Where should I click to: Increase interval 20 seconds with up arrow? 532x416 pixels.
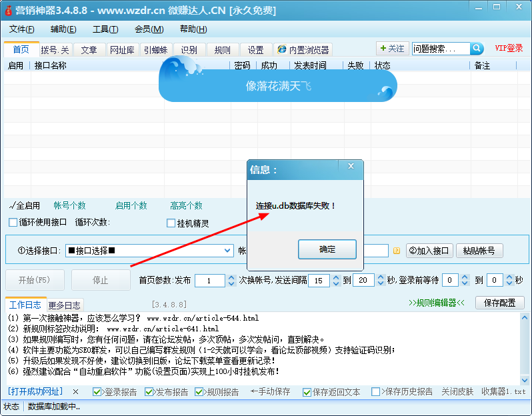point(381,277)
